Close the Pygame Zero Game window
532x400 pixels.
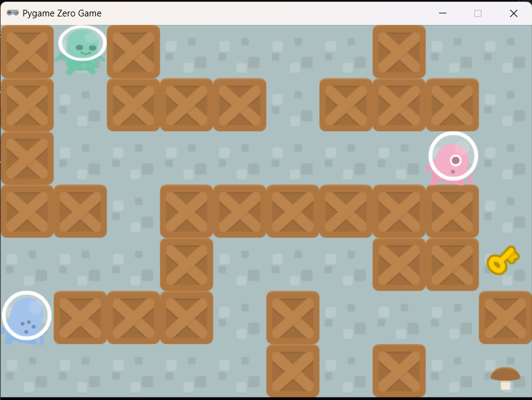514,13
